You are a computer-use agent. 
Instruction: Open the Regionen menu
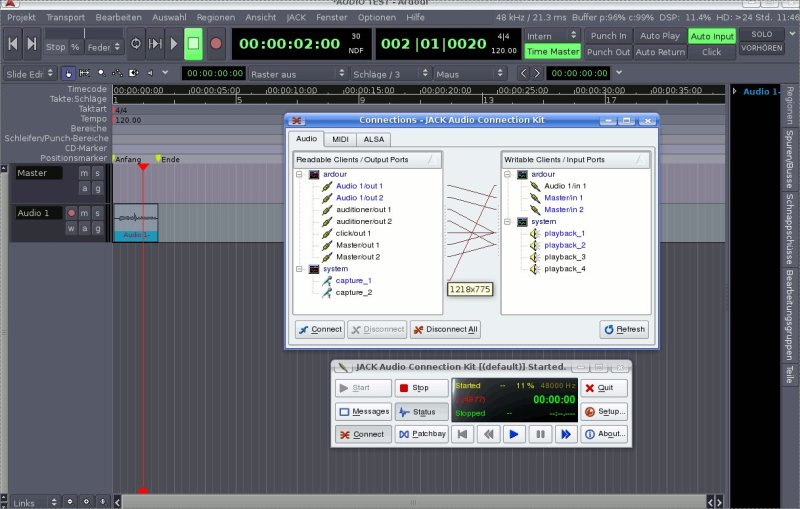pyautogui.click(x=216, y=17)
